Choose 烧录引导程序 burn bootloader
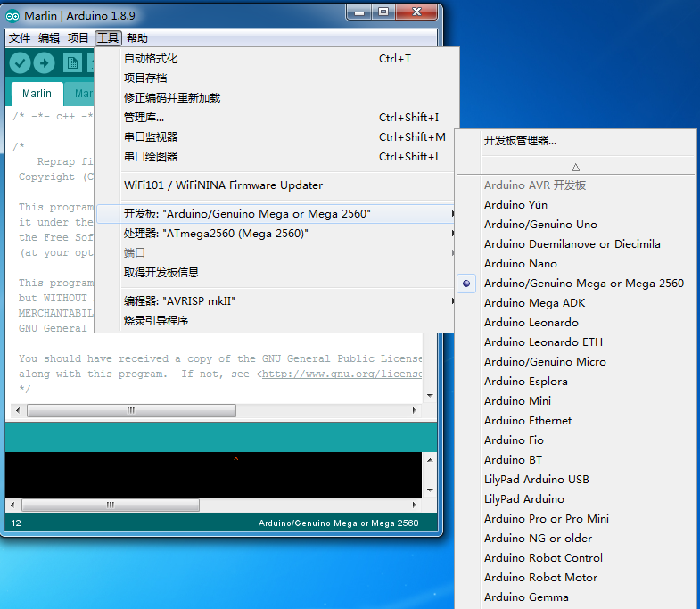Viewport: 700px width, 609px height. click(274, 321)
